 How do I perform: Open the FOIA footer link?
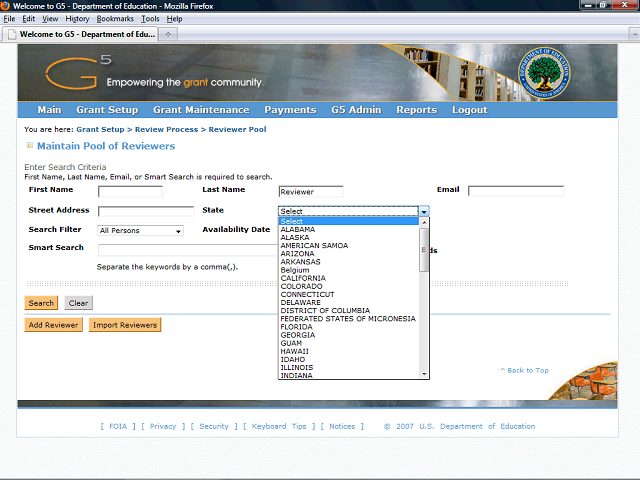118,426
